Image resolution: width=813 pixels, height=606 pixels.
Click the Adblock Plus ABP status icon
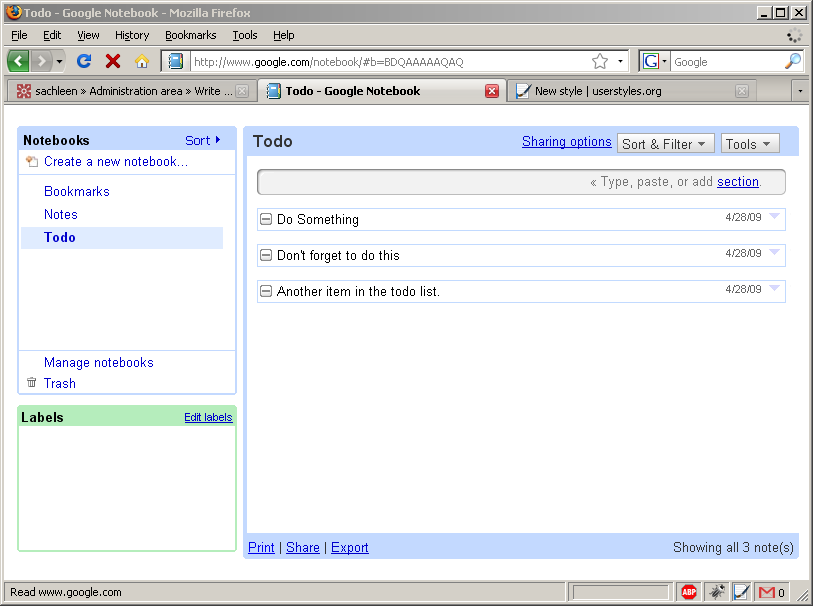(x=689, y=591)
